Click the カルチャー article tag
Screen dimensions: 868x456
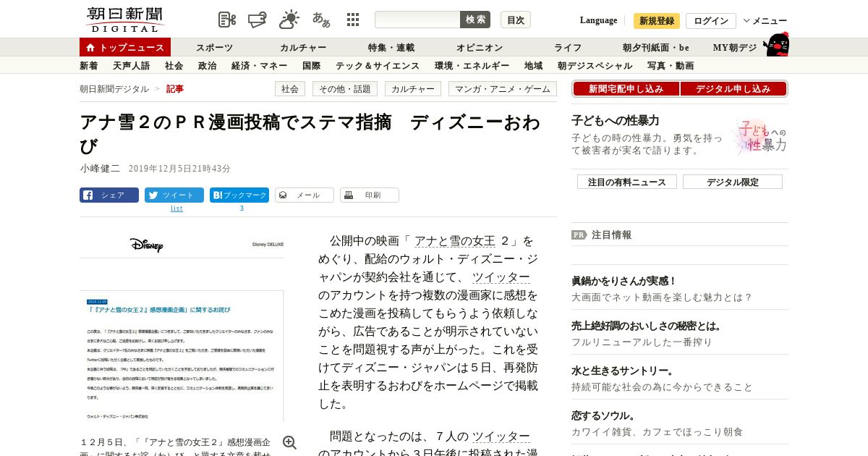point(413,89)
